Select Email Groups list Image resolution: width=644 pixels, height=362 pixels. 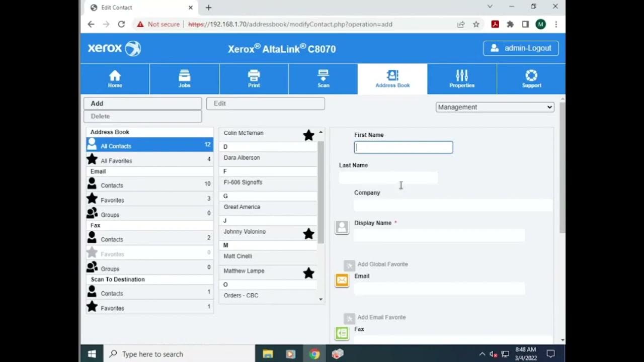coord(150,213)
